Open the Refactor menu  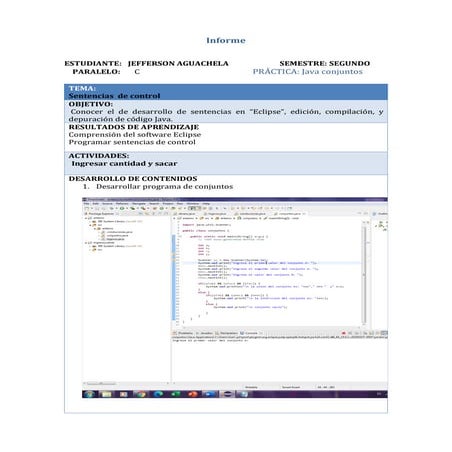[x=122, y=204]
